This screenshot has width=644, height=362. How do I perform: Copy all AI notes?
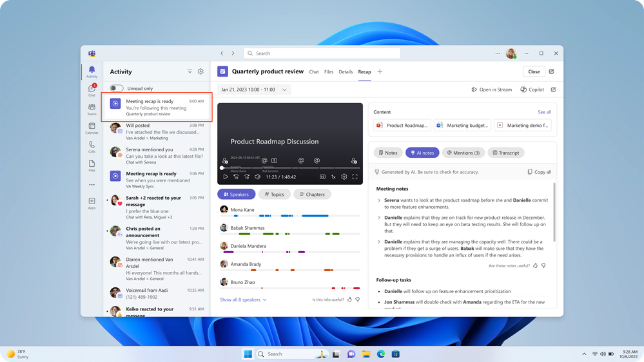pos(540,172)
